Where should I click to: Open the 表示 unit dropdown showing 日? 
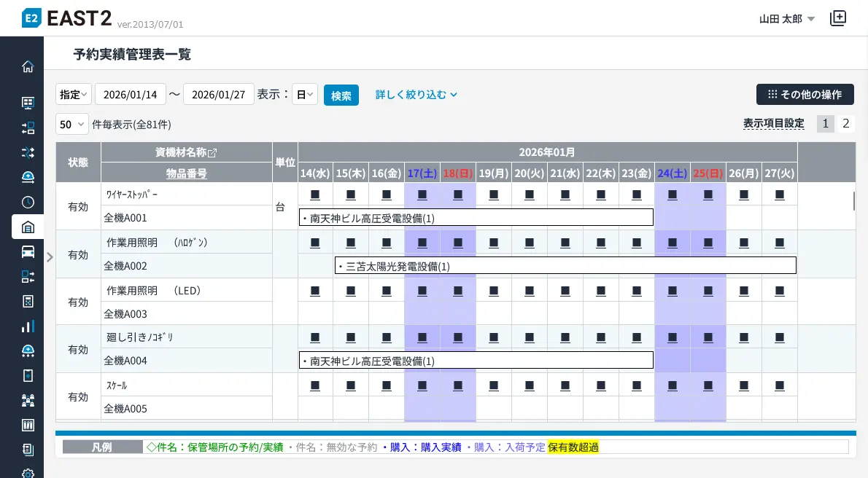click(305, 95)
